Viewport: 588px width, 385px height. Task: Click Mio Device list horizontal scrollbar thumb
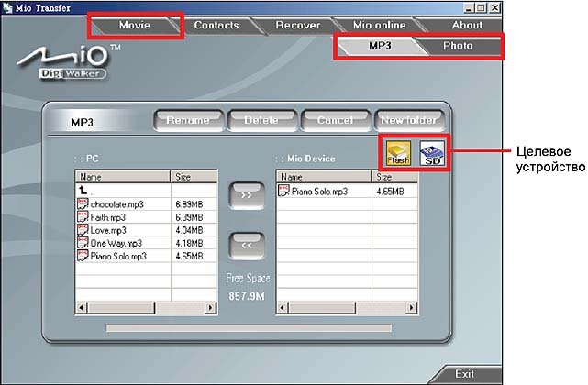[x=322, y=308]
